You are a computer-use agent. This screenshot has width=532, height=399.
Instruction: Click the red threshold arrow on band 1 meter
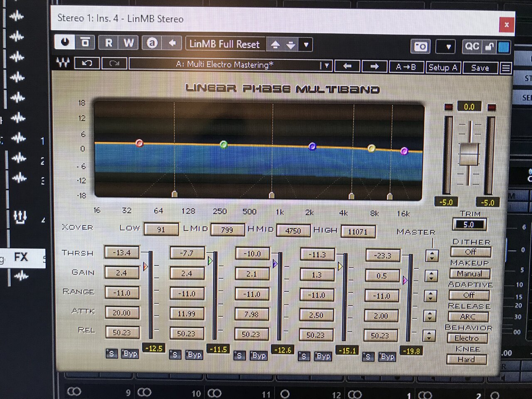[x=145, y=266]
